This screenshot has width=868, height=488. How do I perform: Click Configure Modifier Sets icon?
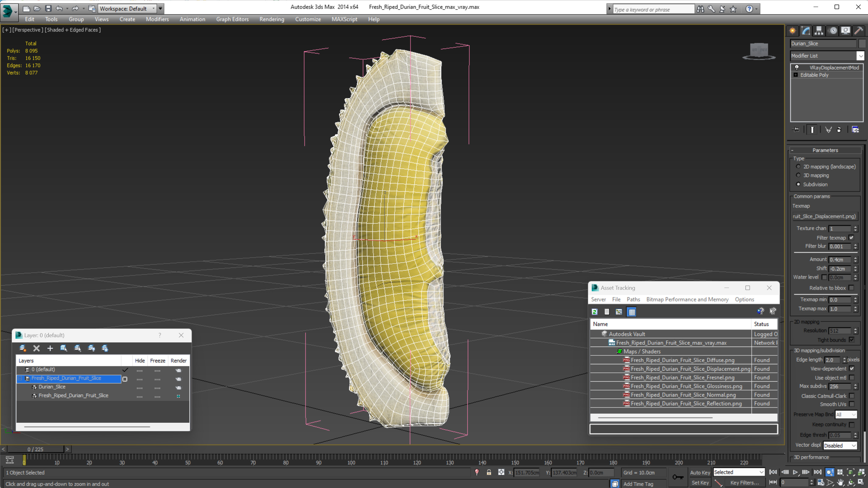855,130
